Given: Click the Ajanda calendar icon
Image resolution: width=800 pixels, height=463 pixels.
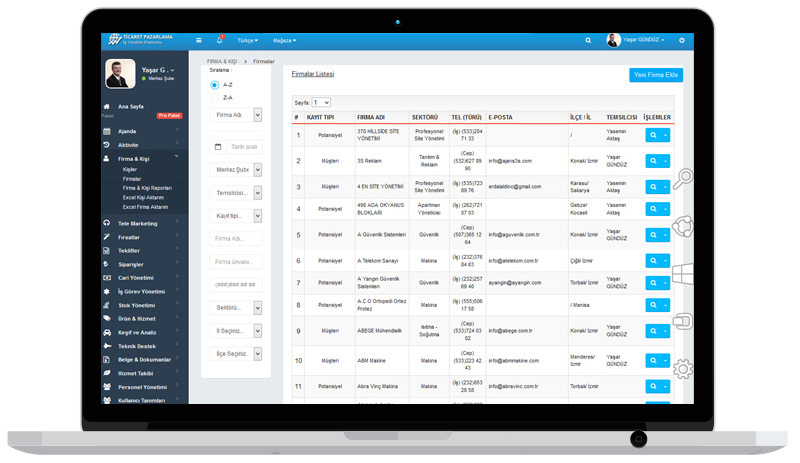Looking at the screenshot, I should pos(107,131).
